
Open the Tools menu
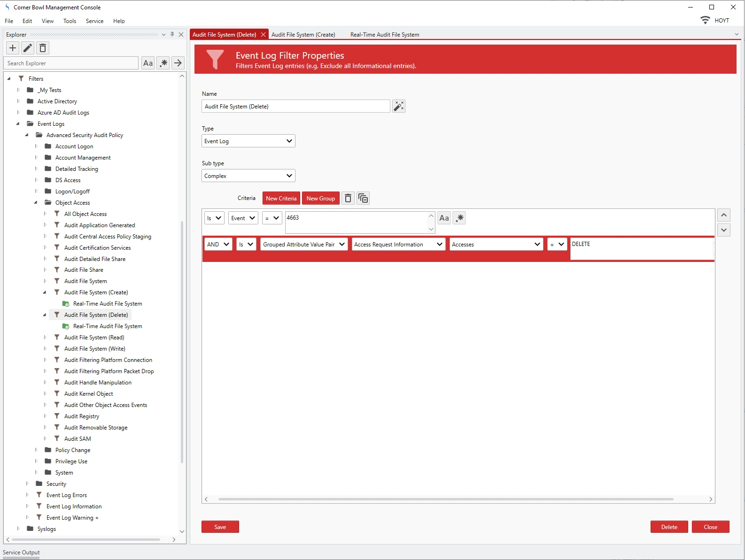coord(70,21)
